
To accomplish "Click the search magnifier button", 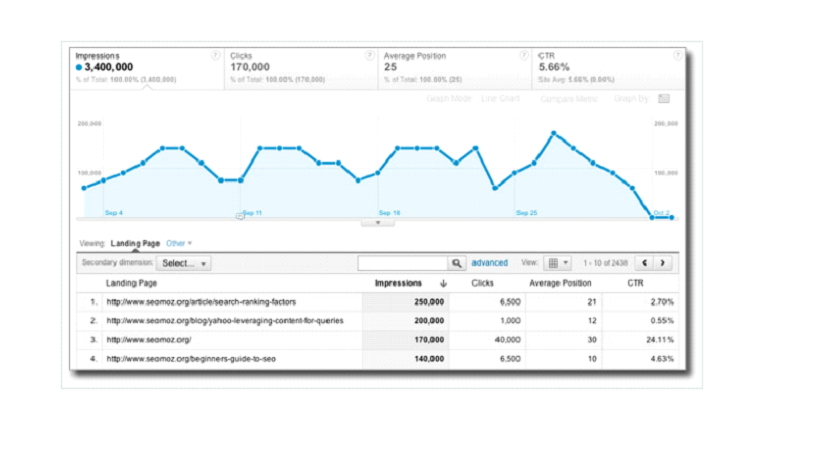I will (457, 263).
